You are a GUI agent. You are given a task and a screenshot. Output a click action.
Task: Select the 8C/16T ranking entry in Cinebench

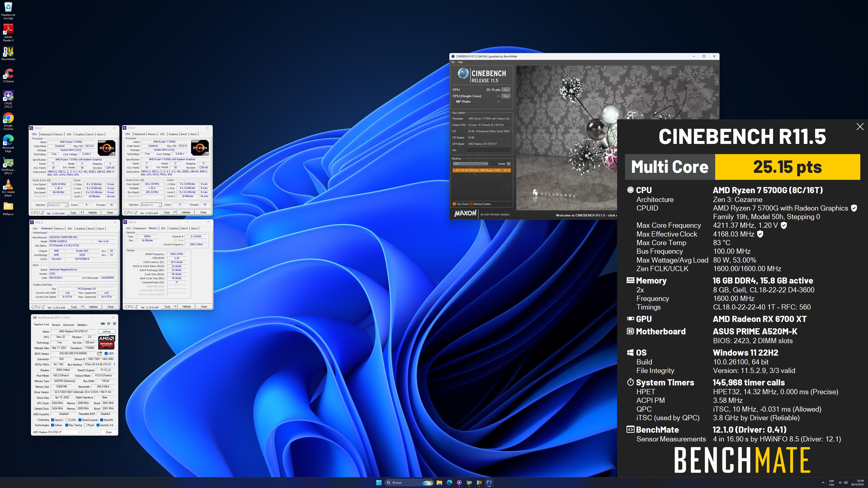481,170
